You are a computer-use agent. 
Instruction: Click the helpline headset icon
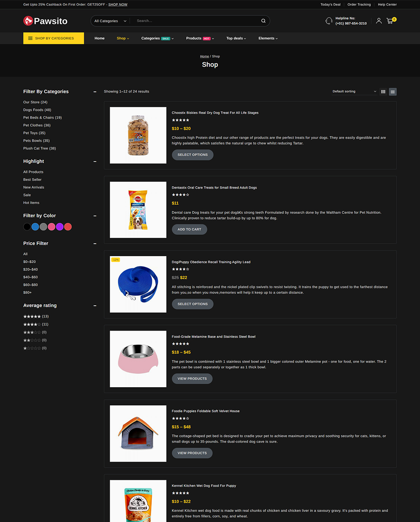329,21
